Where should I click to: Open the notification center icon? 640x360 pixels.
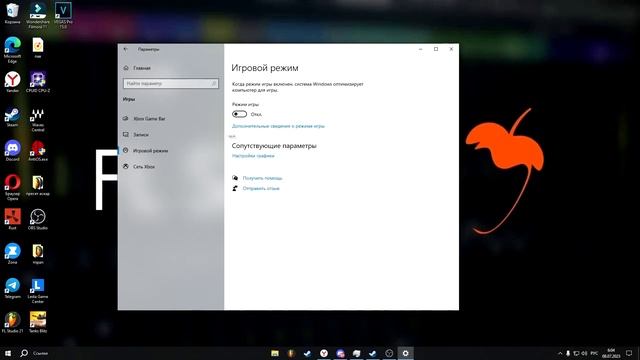click(x=629, y=353)
